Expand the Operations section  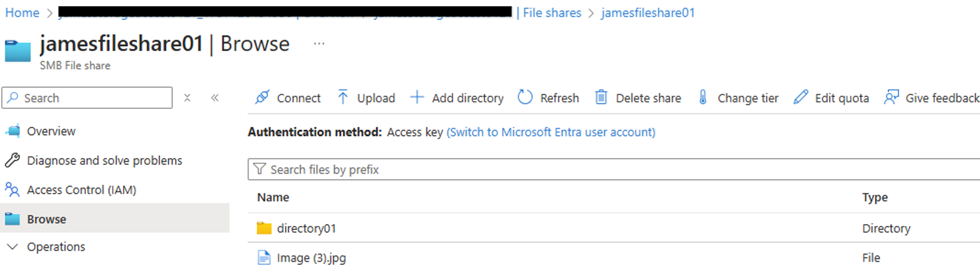[13, 247]
